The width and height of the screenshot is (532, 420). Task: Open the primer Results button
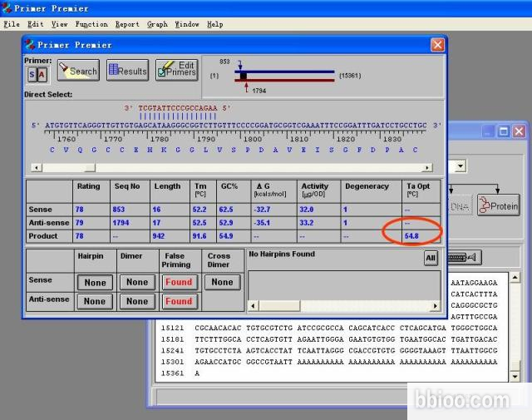(127, 71)
